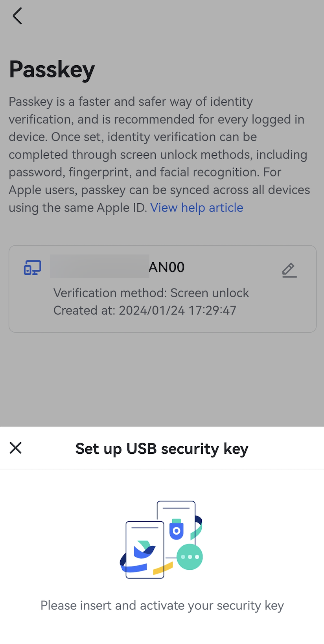The image size is (324, 644).
Task: Click the Created at timestamp
Action: tap(145, 310)
